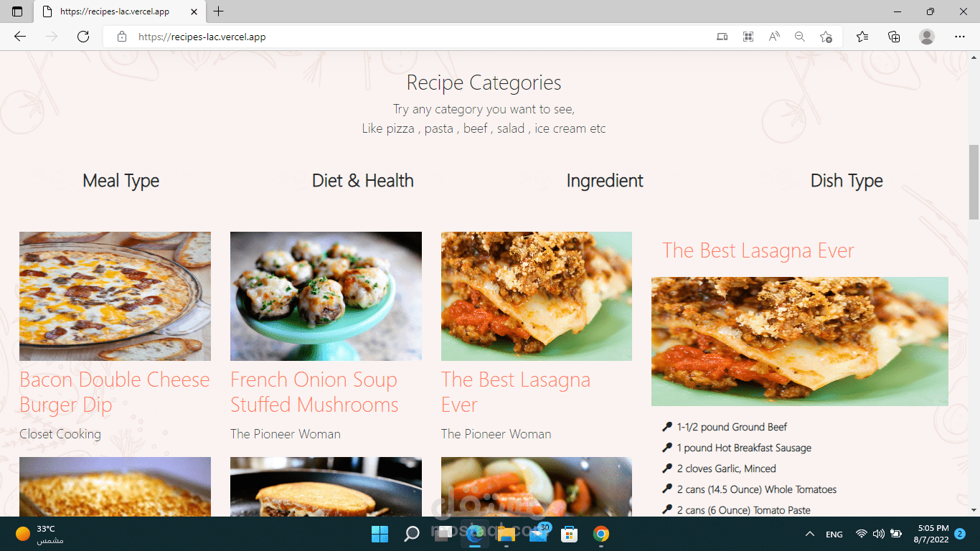Viewport: 980px width, 551px height.
Task: Close the recipes-lac.vercel.app tab
Action: tap(194, 11)
